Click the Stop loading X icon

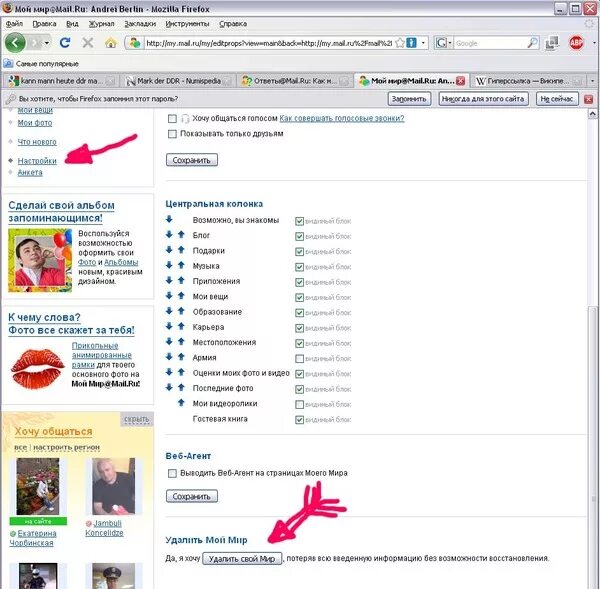point(88,42)
